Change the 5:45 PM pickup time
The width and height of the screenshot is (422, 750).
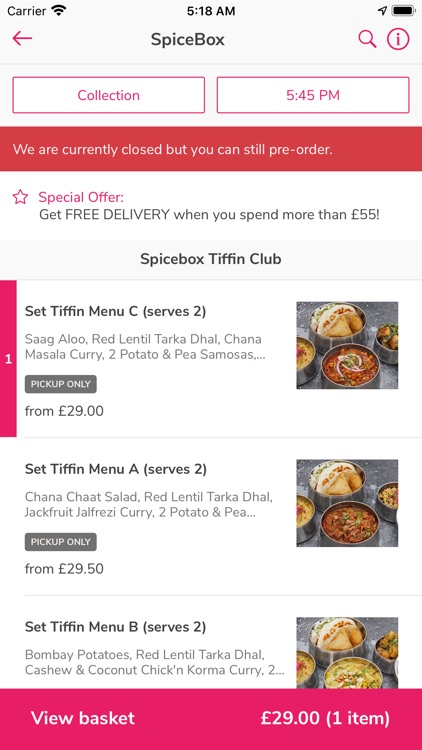313,95
